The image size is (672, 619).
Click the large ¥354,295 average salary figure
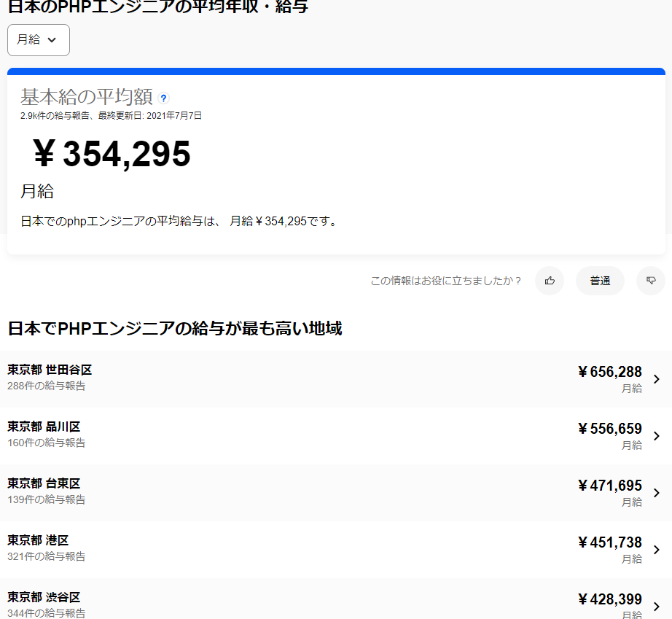pos(112,154)
